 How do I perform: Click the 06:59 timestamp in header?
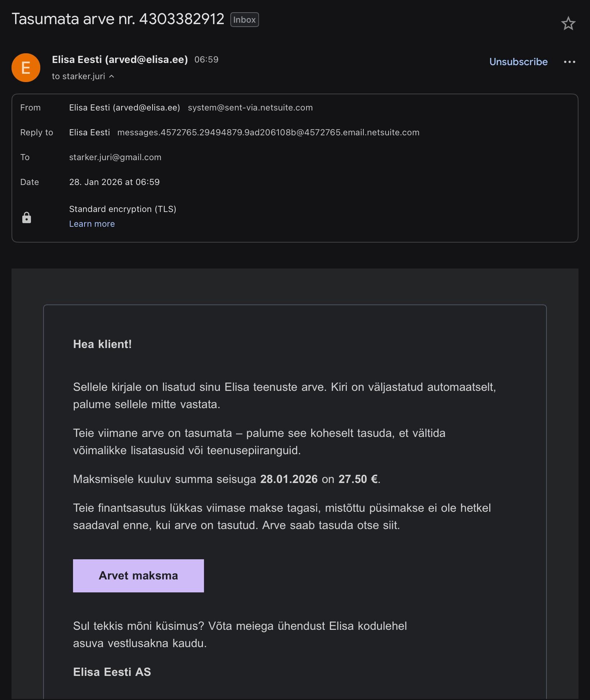206,59
